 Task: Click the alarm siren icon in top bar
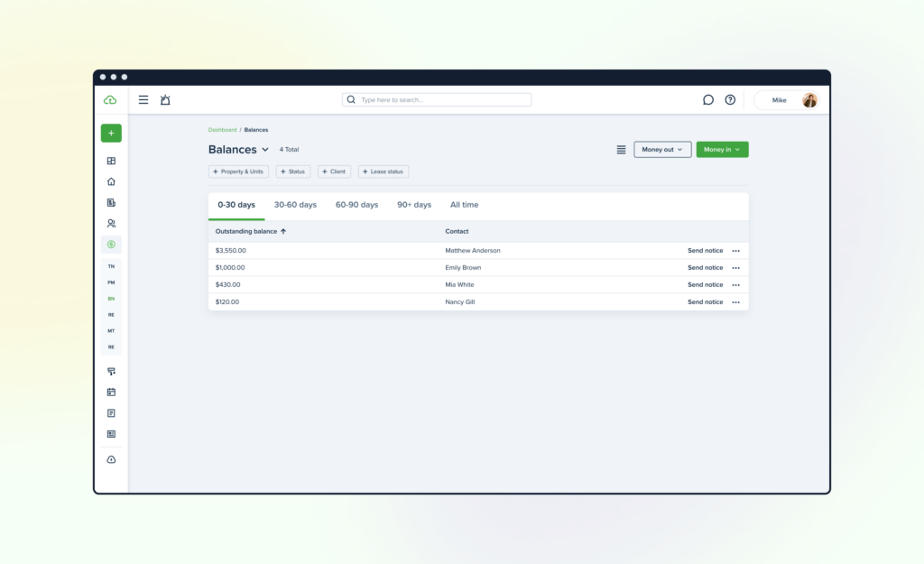click(166, 99)
